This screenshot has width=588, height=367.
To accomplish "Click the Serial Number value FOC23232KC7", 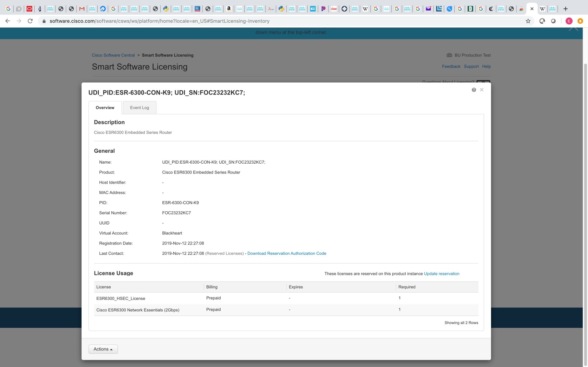I will click(176, 213).
